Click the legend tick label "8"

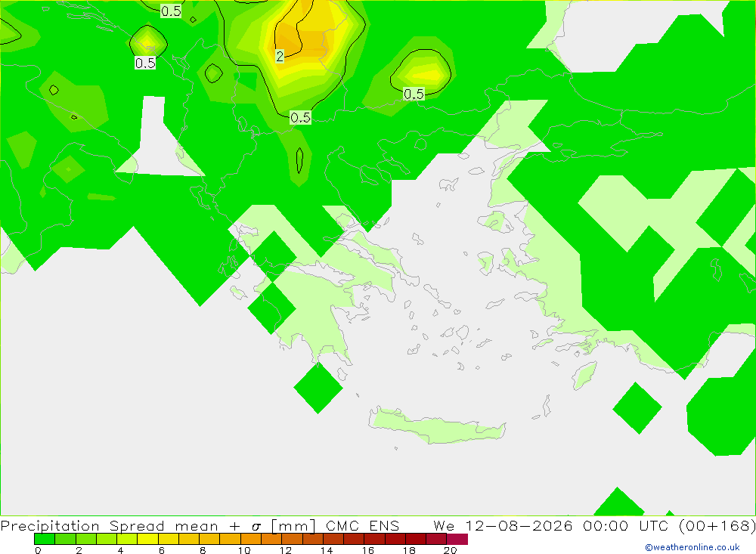[x=203, y=550]
